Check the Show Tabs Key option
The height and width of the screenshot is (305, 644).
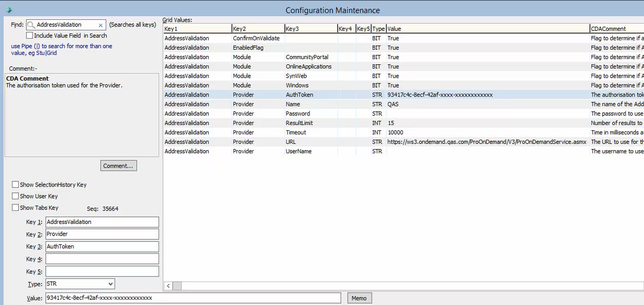click(15, 207)
